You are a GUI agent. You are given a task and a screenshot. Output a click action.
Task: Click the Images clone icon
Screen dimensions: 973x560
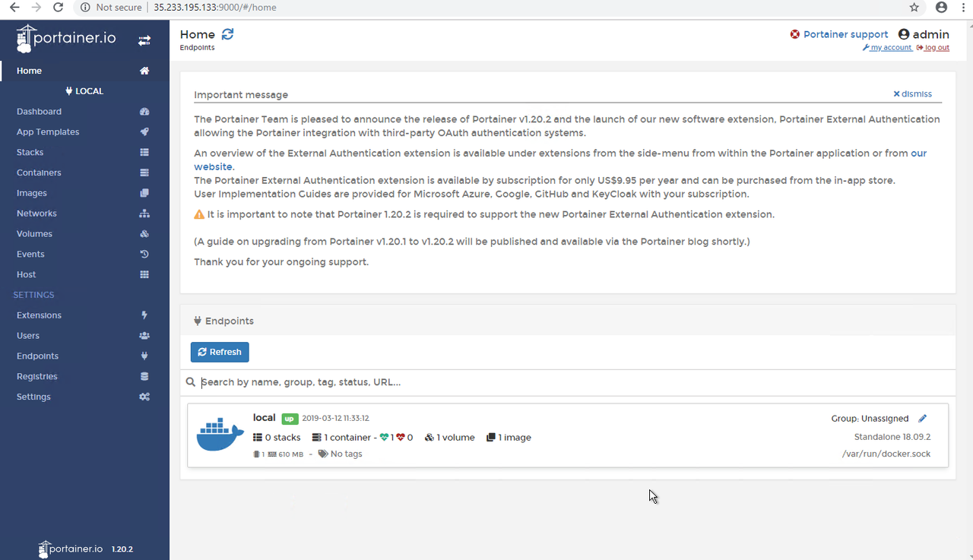(144, 193)
